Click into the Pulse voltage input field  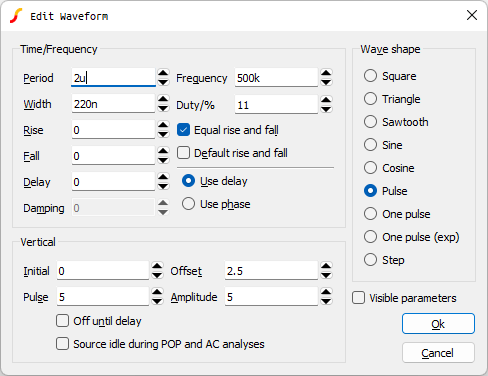(x=103, y=297)
